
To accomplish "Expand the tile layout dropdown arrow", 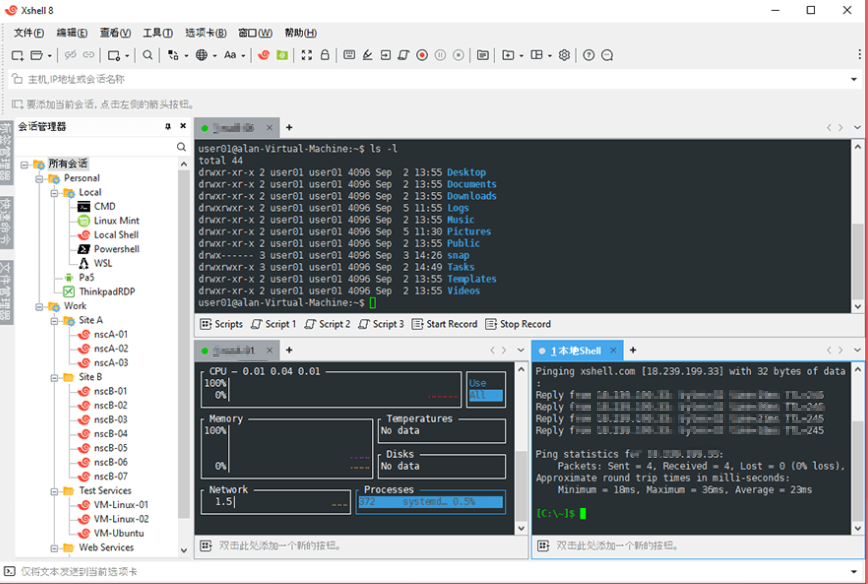I will pyautogui.click(x=549, y=55).
